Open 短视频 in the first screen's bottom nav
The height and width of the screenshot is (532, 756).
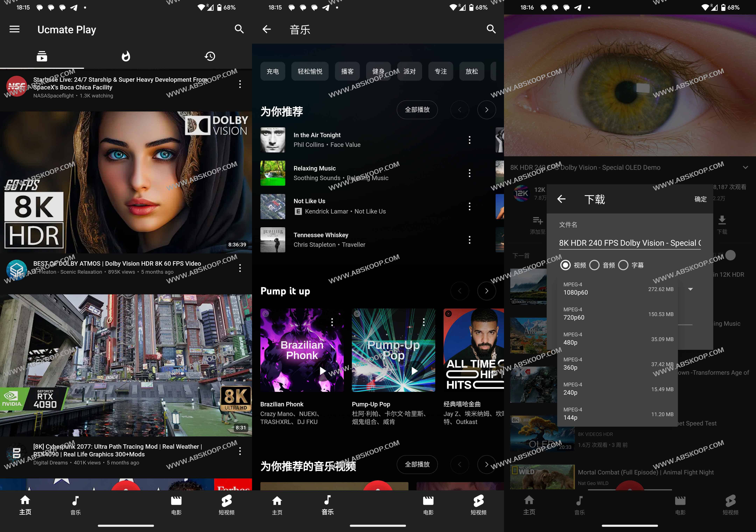click(226, 505)
